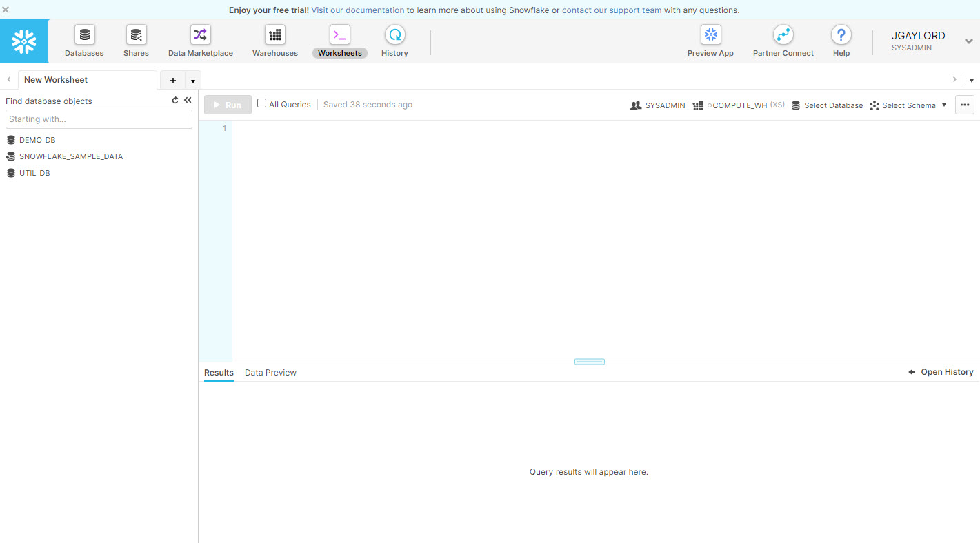This screenshot has width=980, height=543.
Task: Change the SYSADMIN role in worksheet context
Action: point(658,105)
